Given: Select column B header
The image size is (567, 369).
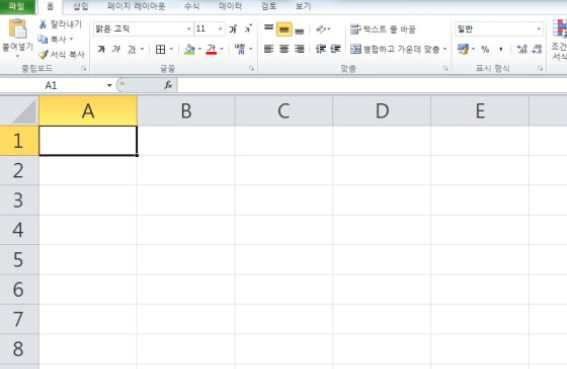Looking at the screenshot, I should (x=186, y=110).
